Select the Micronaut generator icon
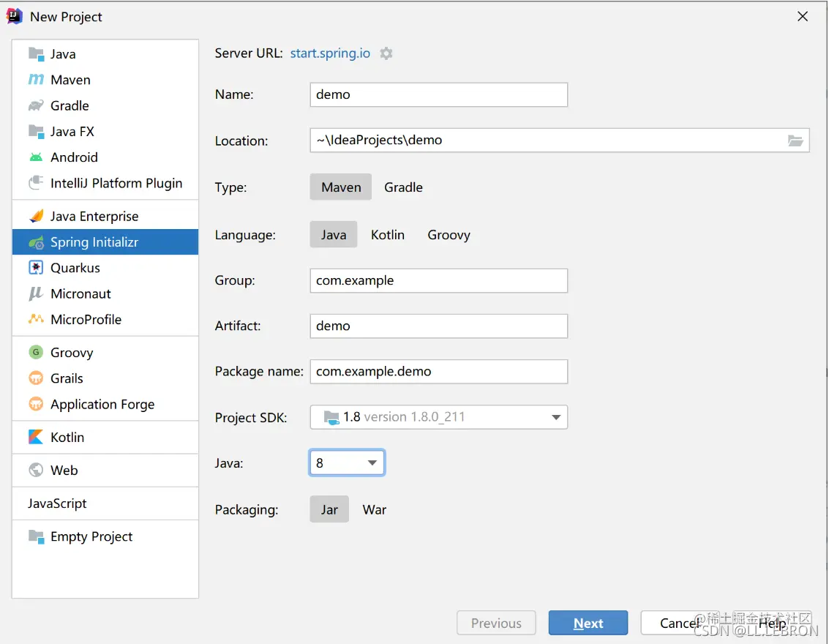829x644 pixels. tap(36, 293)
